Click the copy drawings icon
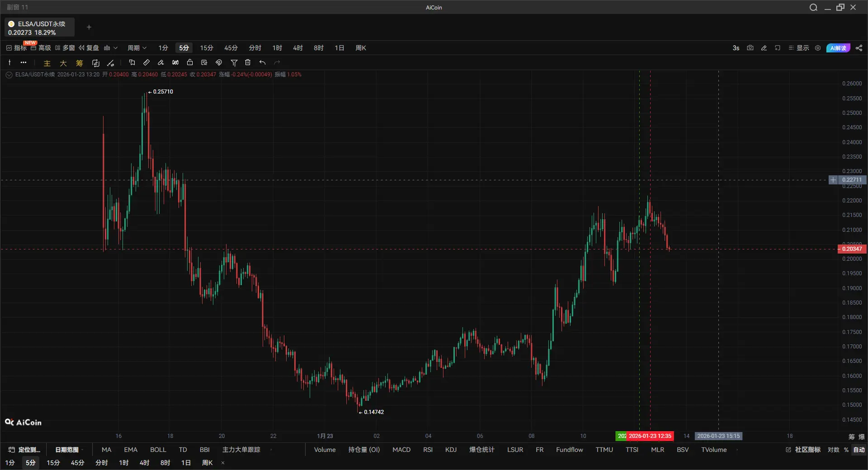Screen dimensions: 868x470 click(132, 62)
